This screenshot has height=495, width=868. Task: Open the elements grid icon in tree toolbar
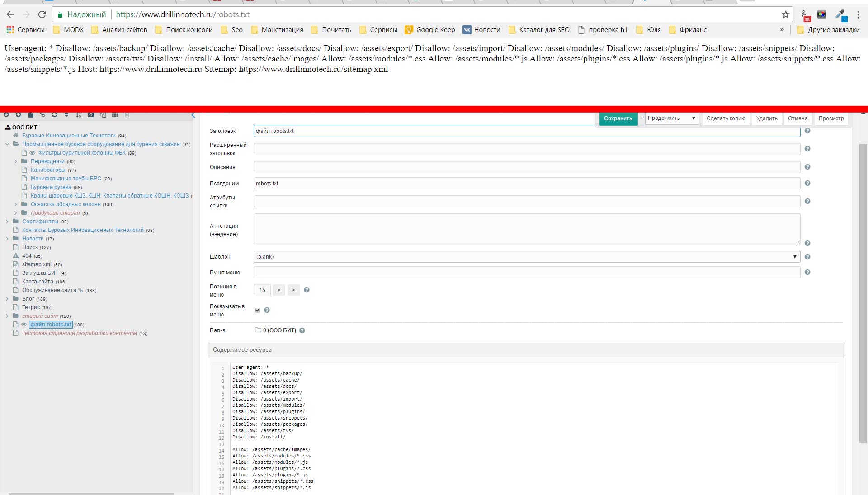tap(115, 115)
